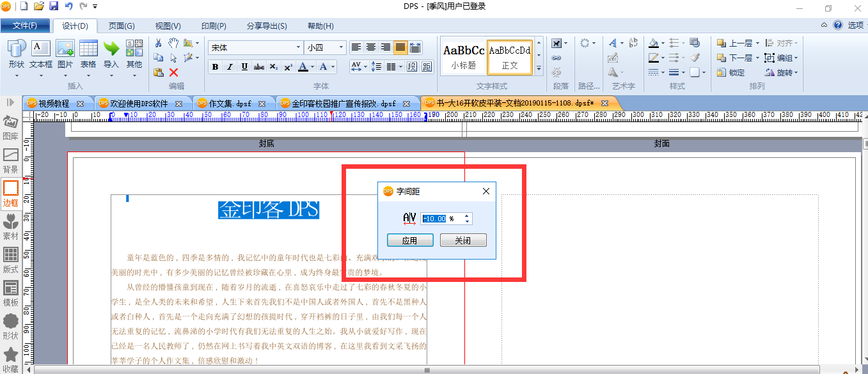The width and height of the screenshot is (868, 374).
Task: Click the 距 spacing settings icon
Action: click(x=427, y=66)
